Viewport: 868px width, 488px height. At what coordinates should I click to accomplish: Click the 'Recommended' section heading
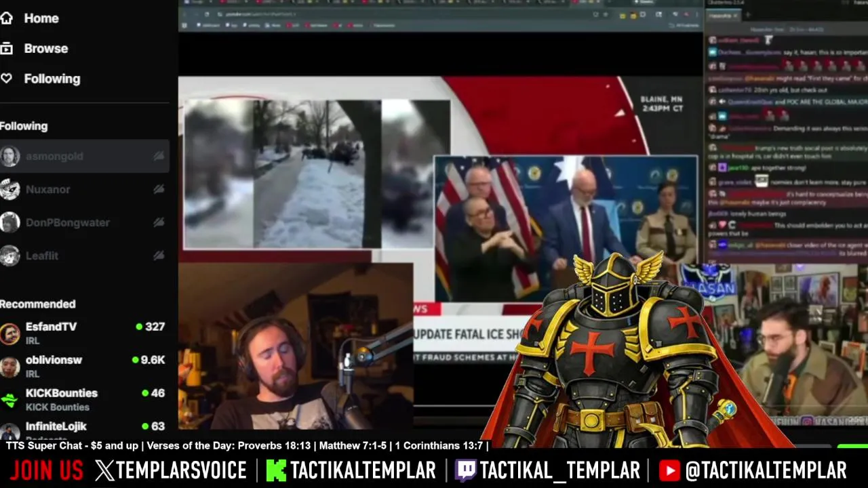(x=38, y=304)
